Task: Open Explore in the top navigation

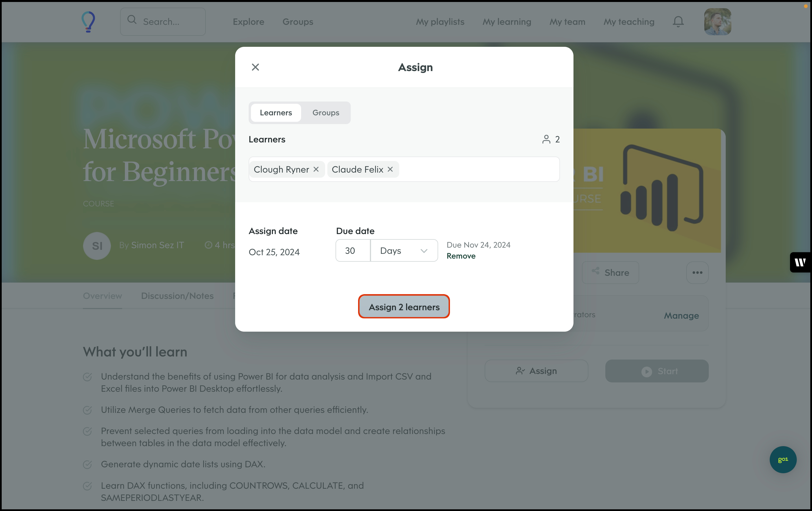Action: click(248, 22)
